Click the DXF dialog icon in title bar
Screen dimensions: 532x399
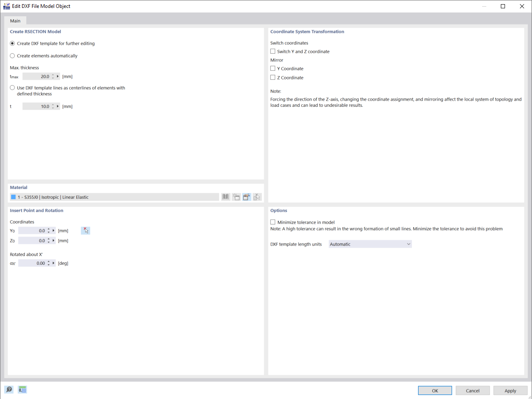coord(5,6)
